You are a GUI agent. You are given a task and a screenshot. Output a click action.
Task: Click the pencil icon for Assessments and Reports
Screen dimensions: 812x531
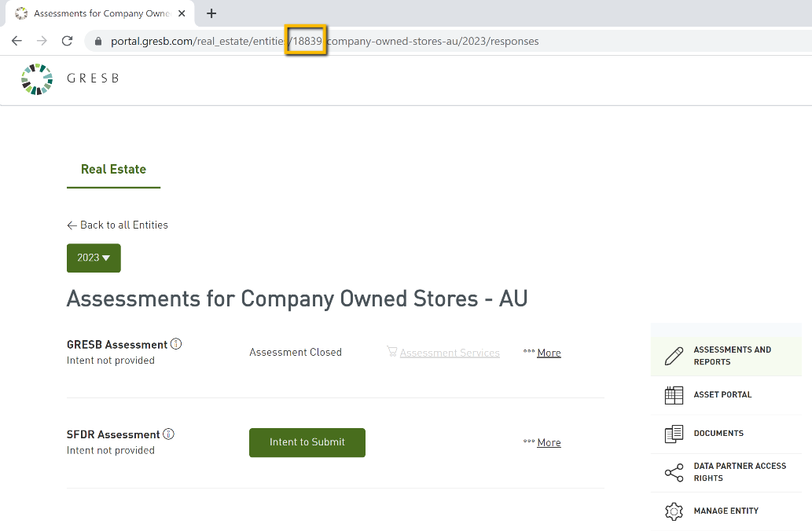click(x=674, y=356)
